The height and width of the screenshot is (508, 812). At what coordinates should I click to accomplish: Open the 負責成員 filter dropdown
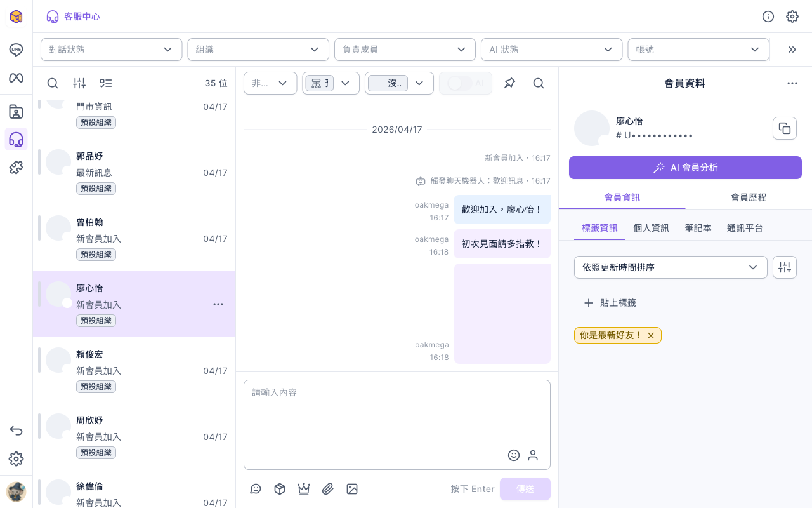tap(405, 50)
